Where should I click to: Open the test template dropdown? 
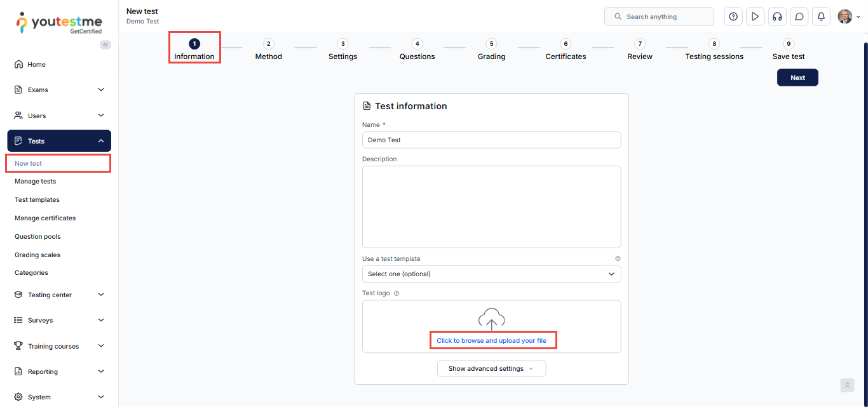pos(491,274)
